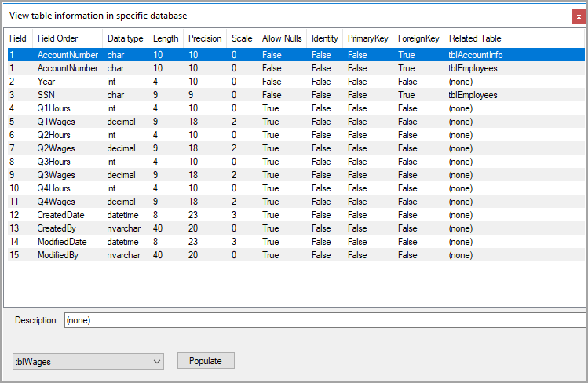This screenshot has height=383, width=588.
Task: Select the Q2Wages field row
Action: (296, 148)
